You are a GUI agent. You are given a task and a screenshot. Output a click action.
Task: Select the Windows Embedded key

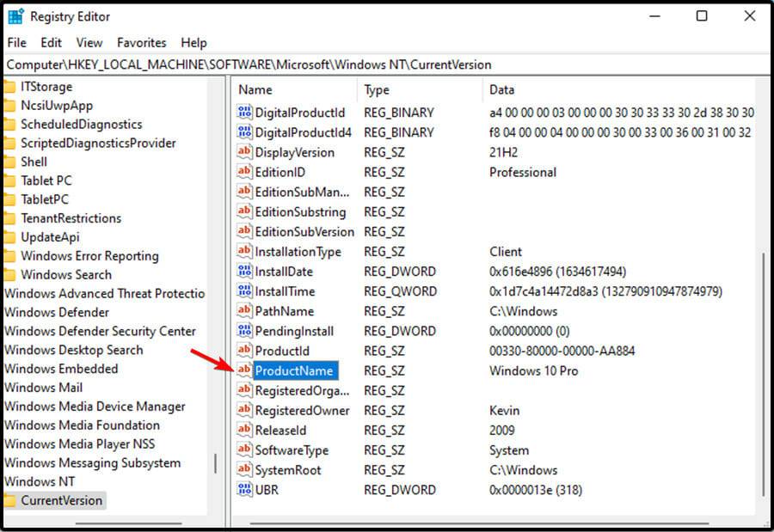click(x=61, y=369)
